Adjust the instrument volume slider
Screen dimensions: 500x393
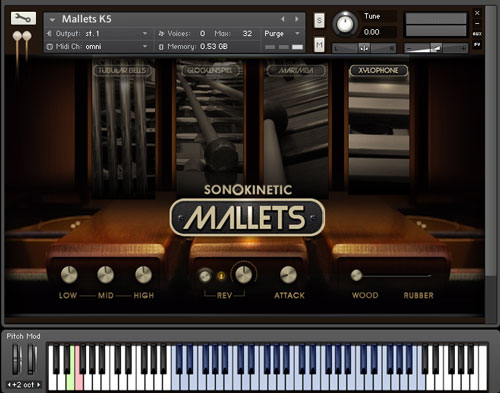click(x=436, y=49)
